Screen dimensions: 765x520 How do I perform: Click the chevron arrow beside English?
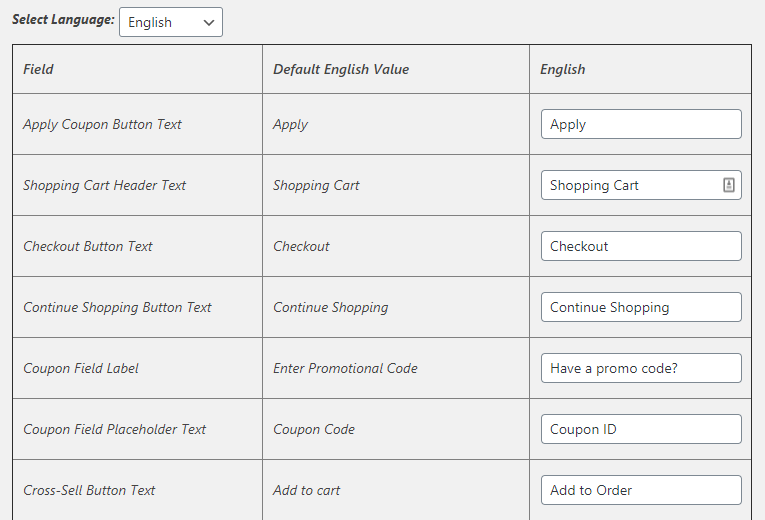(209, 22)
